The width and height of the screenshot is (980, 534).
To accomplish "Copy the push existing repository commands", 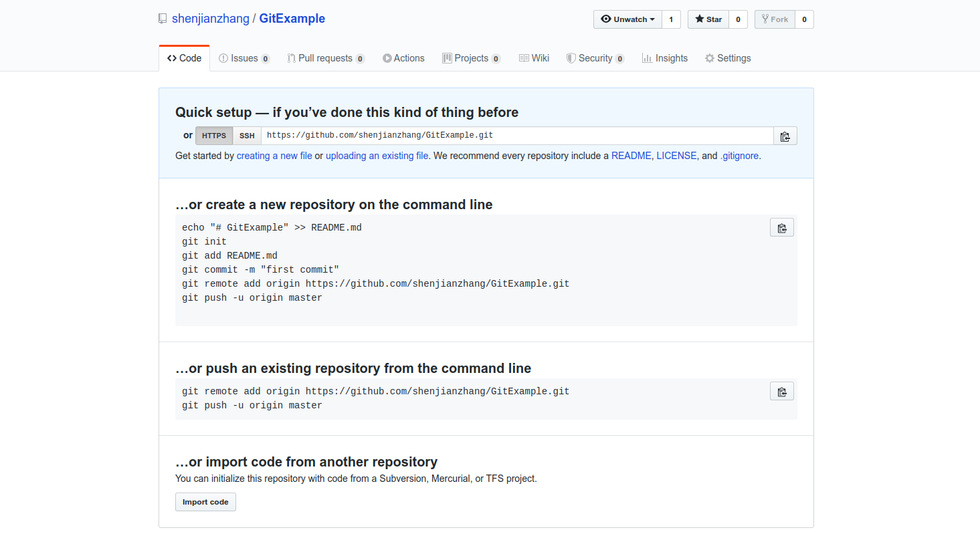I will click(x=782, y=391).
